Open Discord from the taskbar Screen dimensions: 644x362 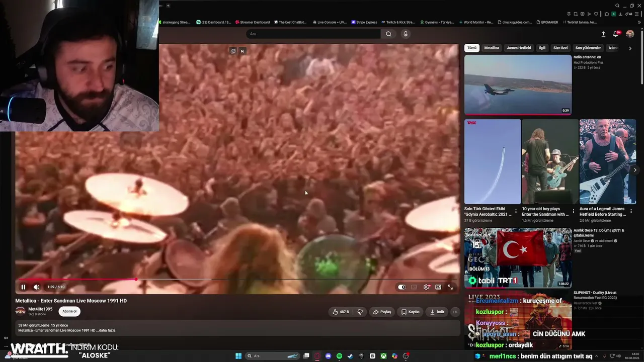[328, 356]
